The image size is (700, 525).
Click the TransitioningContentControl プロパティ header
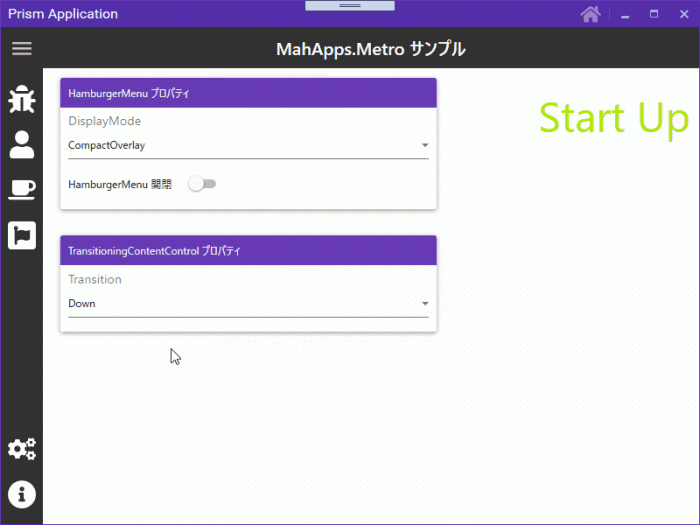pyautogui.click(x=248, y=250)
